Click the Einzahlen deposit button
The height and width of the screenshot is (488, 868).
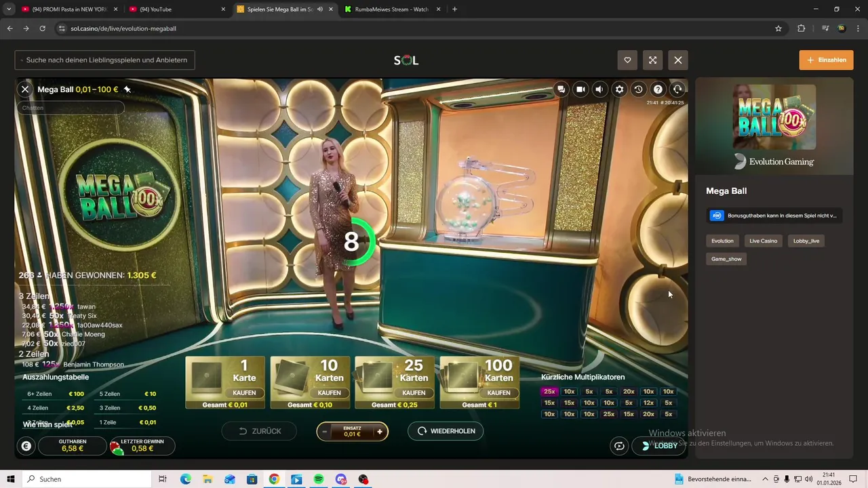click(x=826, y=60)
